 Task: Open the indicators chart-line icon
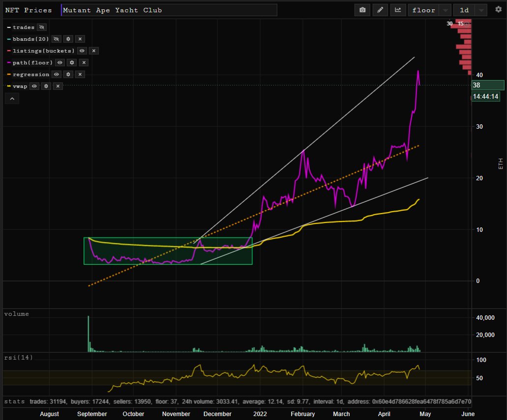click(x=398, y=10)
